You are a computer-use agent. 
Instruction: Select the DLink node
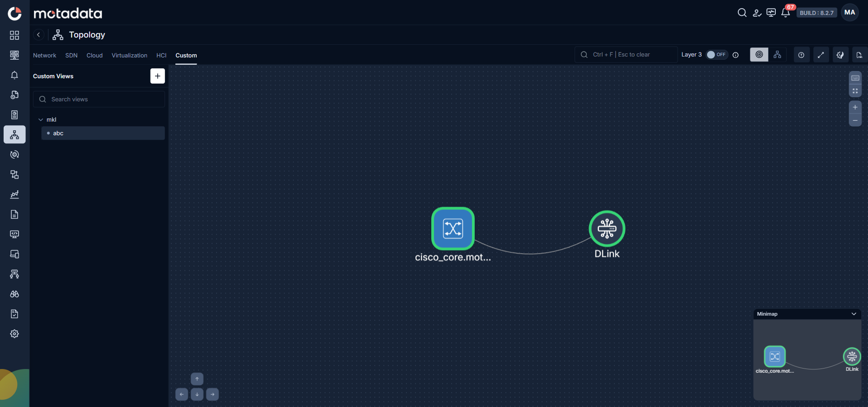(x=607, y=229)
